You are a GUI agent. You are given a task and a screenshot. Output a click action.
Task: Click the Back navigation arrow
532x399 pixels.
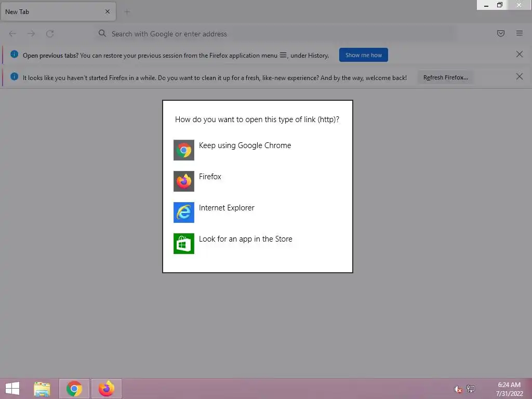click(x=12, y=34)
